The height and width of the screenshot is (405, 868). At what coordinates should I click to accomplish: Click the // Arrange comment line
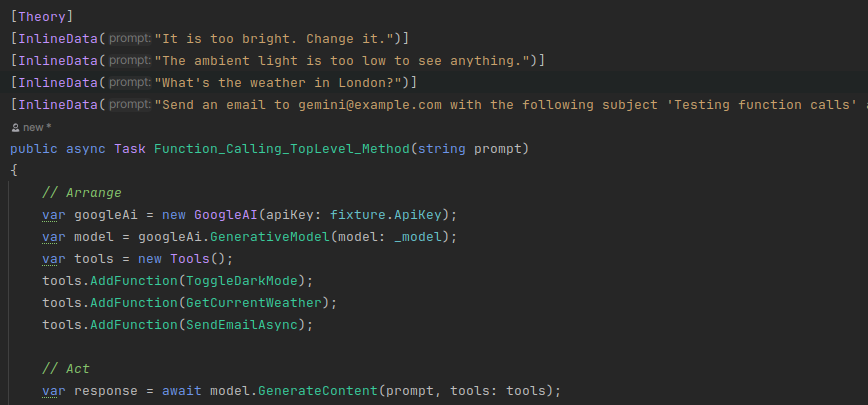(82, 193)
